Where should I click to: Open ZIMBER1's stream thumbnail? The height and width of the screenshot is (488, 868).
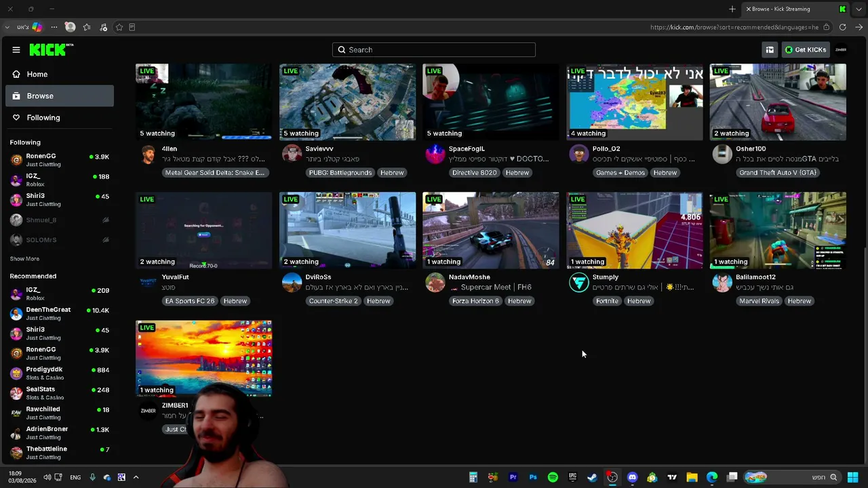click(x=203, y=359)
